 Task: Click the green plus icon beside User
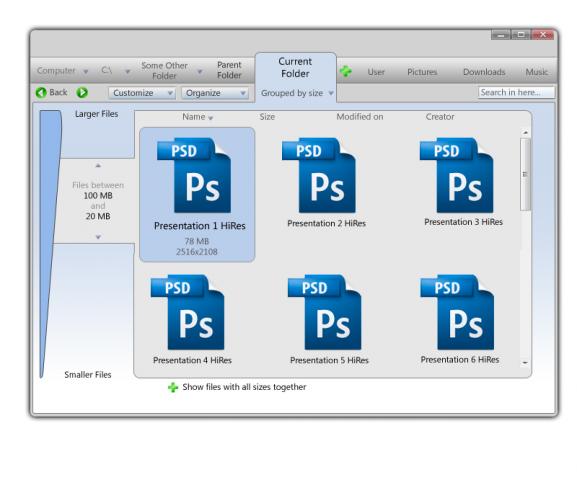[x=346, y=71]
